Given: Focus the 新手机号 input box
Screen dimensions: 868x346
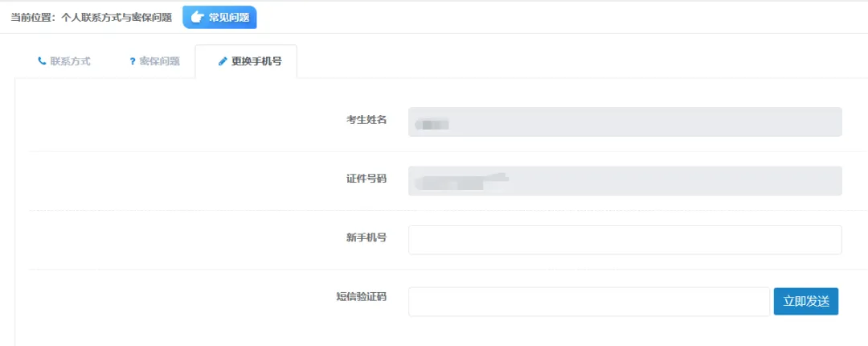Looking at the screenshot, I should 625,240.
